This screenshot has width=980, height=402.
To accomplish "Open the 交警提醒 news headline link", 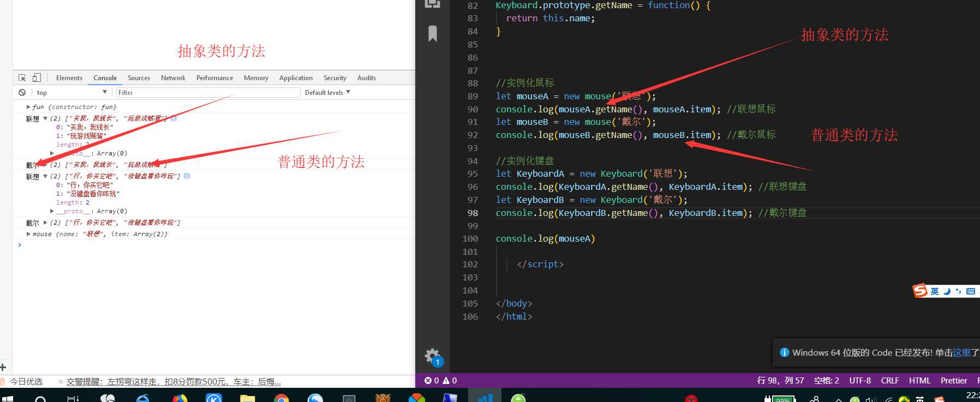I will 174,381.
